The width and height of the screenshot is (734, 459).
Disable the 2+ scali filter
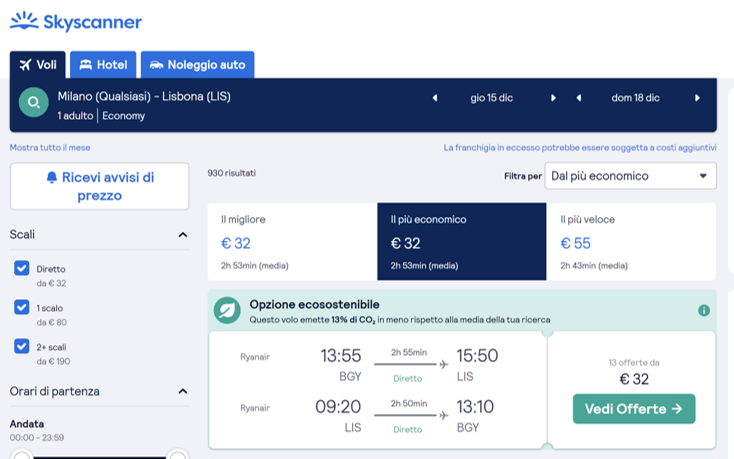tap(22, 346)
